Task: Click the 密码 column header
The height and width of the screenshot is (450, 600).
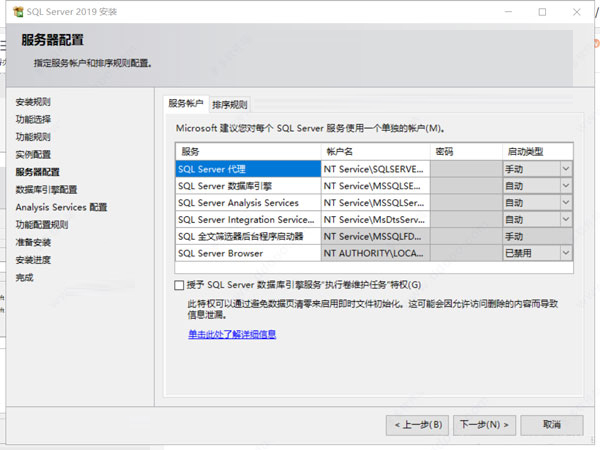Action: click(x=466, y=152)
